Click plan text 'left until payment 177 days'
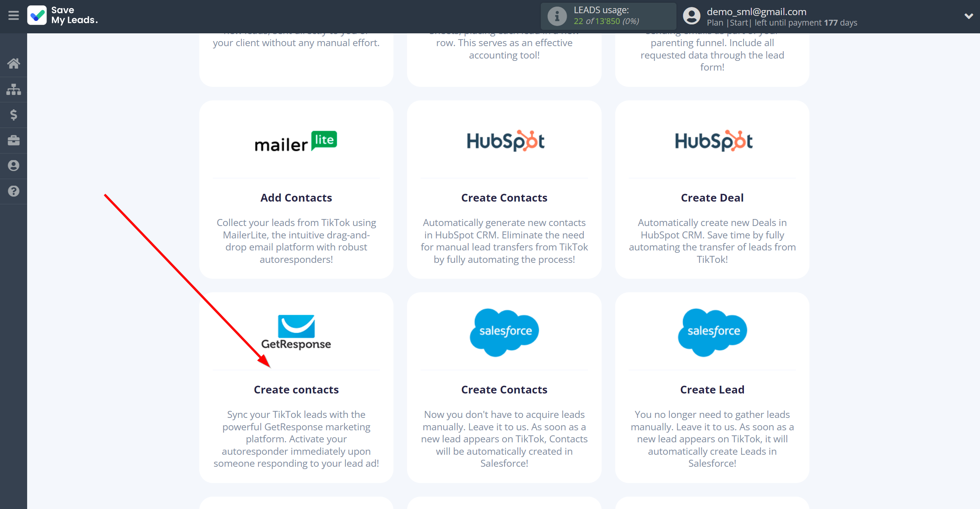Screen dimensions: 980x509 pos(806,23)
